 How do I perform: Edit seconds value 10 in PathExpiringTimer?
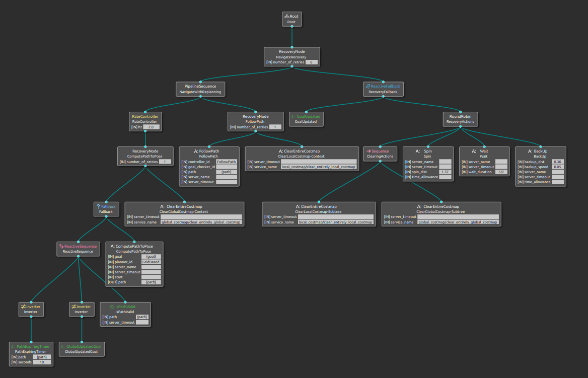pos(42,362)
